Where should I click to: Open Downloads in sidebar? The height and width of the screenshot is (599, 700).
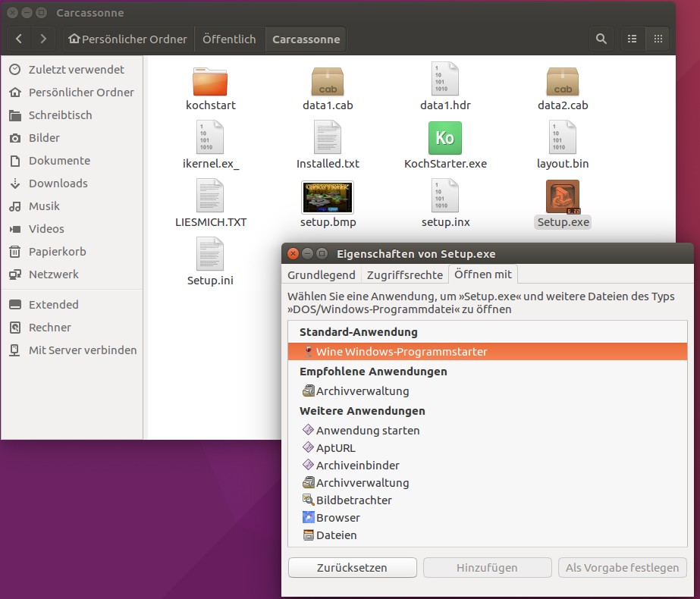[x=72, y=183]
